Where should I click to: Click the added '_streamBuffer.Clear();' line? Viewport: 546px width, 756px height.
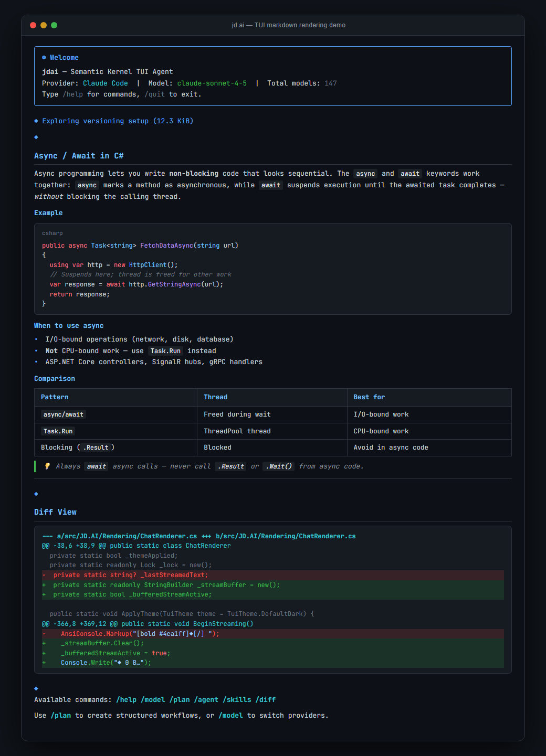(273, 643)
